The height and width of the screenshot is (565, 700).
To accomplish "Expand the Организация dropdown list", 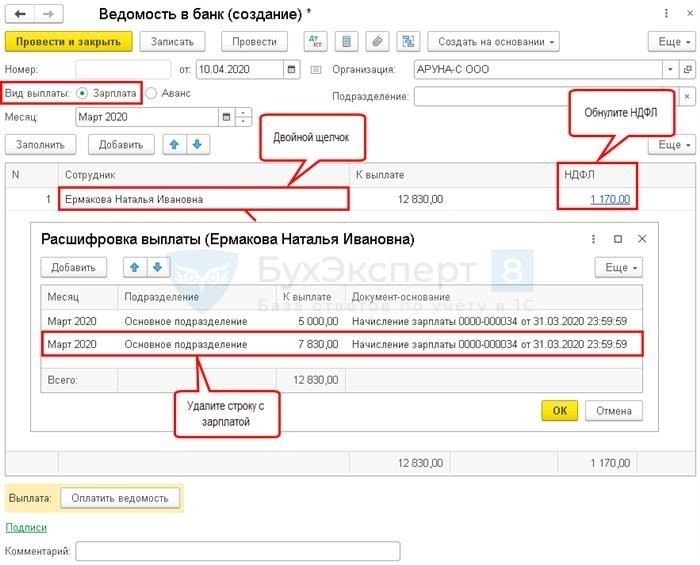I will click(670, 70).
